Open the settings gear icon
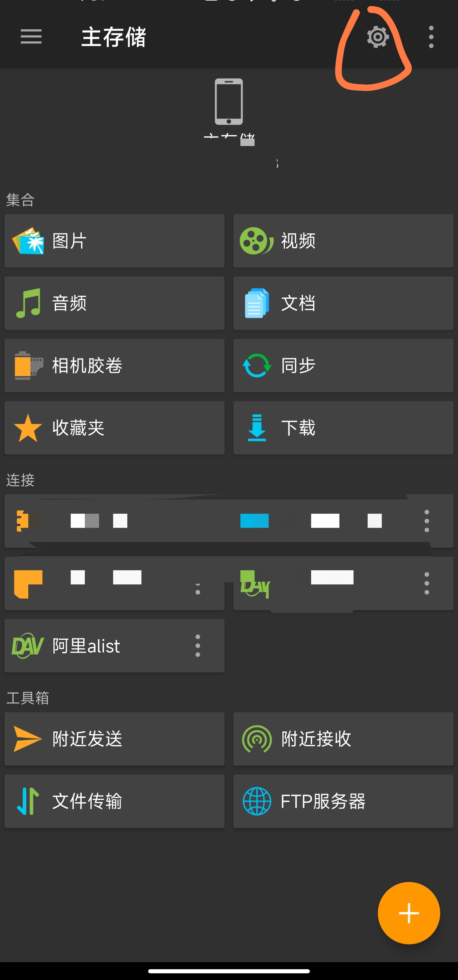Viewport: 458px width, 980px height. pyautogui.click(x=377, y=37)
